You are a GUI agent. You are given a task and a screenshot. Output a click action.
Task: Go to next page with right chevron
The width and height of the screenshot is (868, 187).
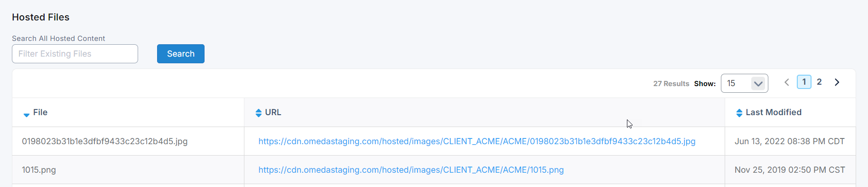pos(837,82)
